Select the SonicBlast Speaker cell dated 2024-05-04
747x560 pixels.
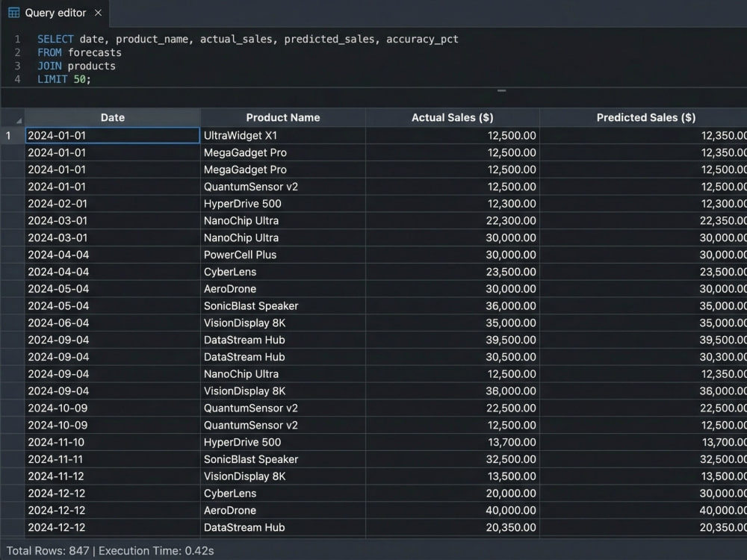coord(283,305)
